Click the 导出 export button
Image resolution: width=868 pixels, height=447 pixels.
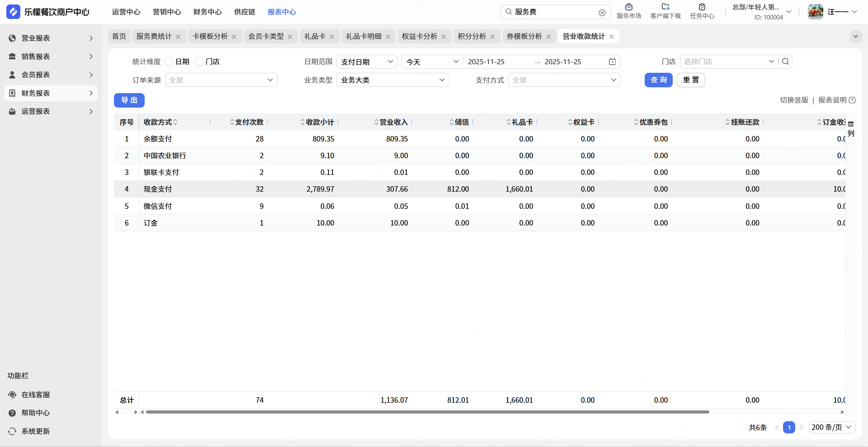(x=129, y=100)
